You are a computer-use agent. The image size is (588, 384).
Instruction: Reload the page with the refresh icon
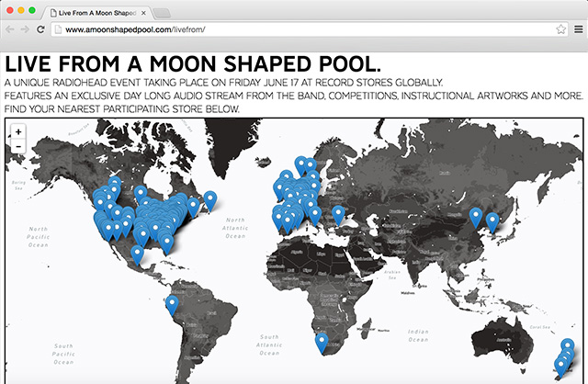pyautogui.click(x=40, y=29)
